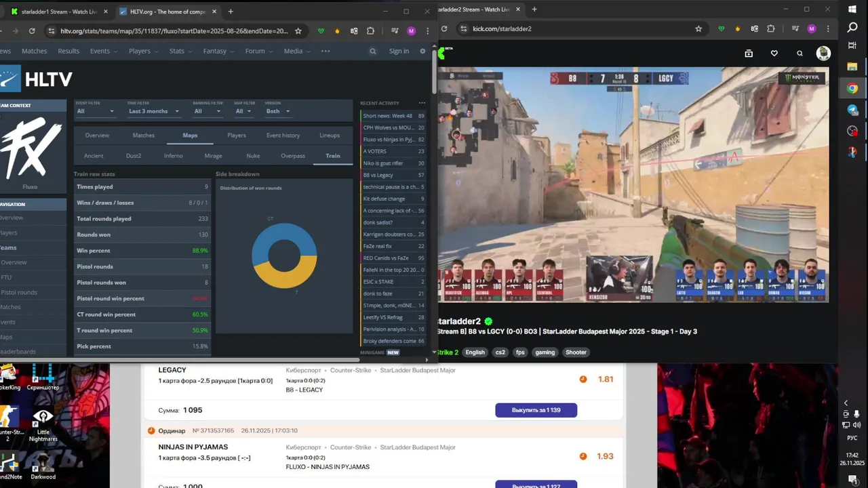Image resolution: width=868 pixels, height=488 pixels.
Task: Open Darkwood desktop shortcut
Action: coord(43,464)
